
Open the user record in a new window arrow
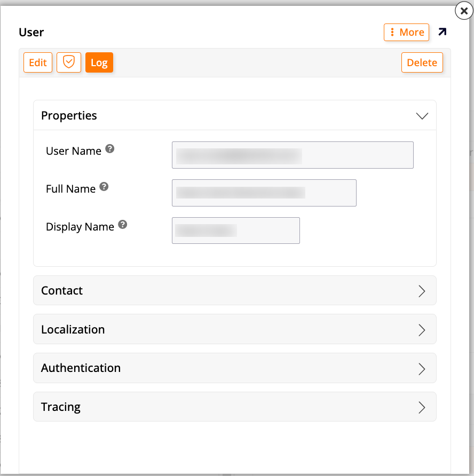[x=442, y=32]
